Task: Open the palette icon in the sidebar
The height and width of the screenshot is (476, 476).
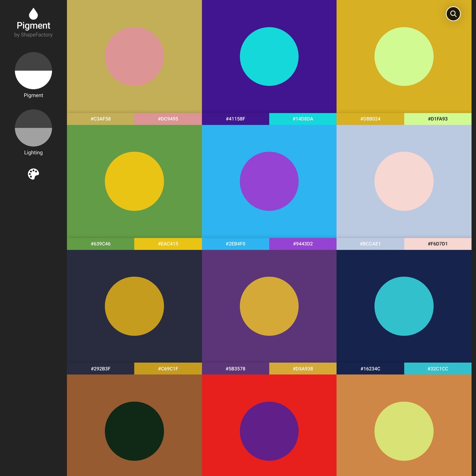Action: pyautogui.click(x=34, y=174)
